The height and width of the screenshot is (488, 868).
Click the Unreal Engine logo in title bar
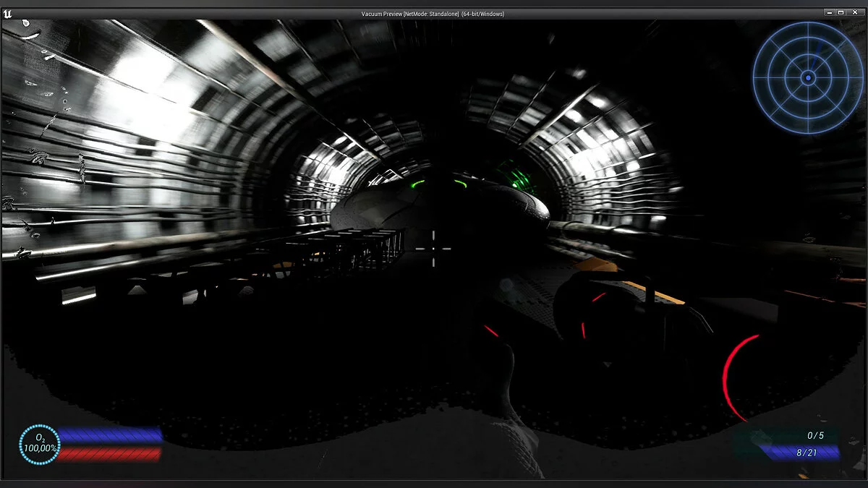(x=8, y=13)
